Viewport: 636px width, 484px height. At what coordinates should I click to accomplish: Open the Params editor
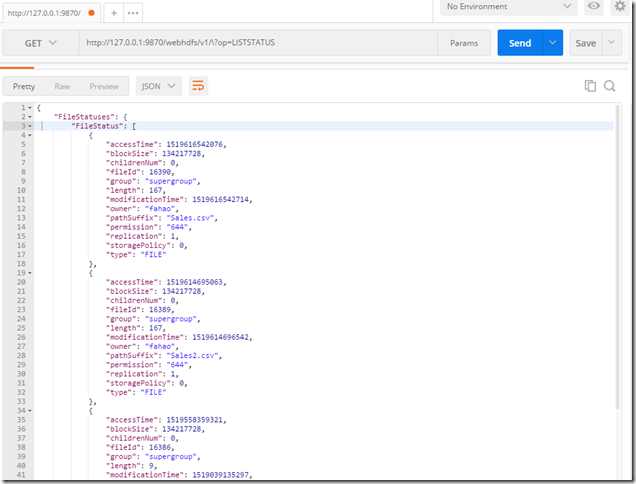coord(463,43)
